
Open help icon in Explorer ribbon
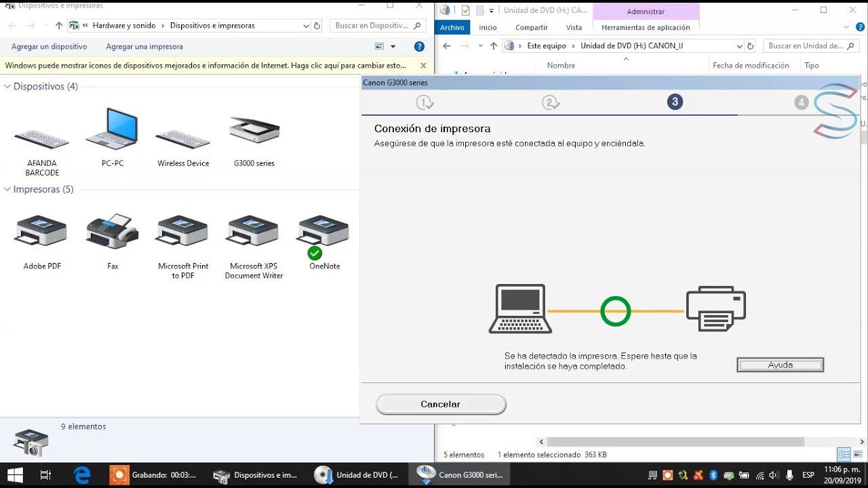click(x=860, y=27)
